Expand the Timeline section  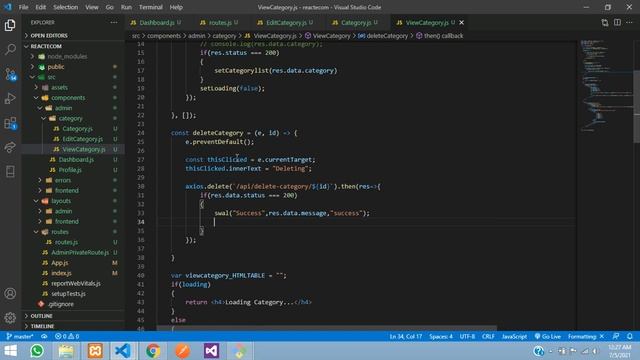[x=73, y=326]
